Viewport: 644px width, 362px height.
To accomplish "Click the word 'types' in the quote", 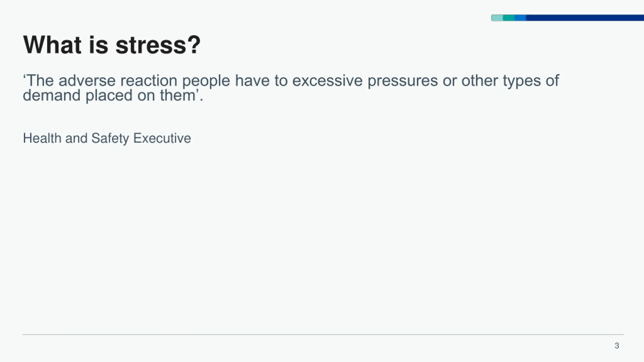I will pyautogui.click(x=522, y=81).
